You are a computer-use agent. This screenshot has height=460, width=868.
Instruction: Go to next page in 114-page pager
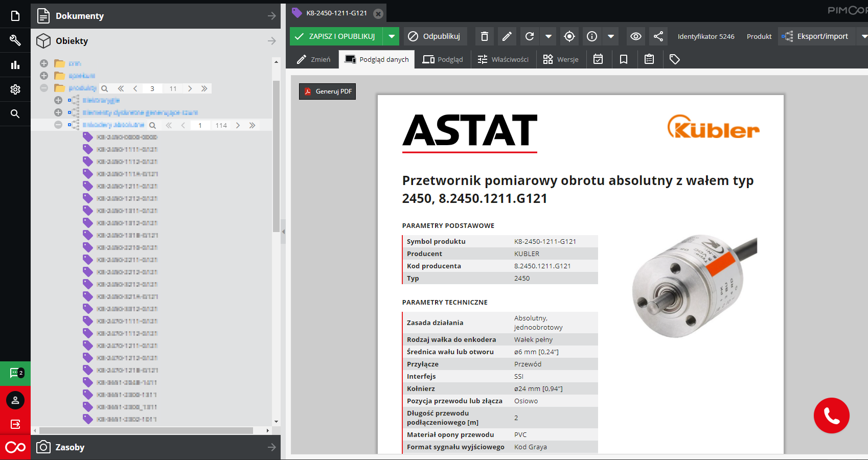[238, 125]
